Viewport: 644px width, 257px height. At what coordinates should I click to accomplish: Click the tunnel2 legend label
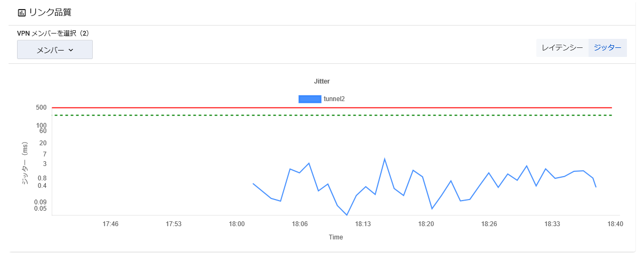pyautogui.click(x=334, y=98)
